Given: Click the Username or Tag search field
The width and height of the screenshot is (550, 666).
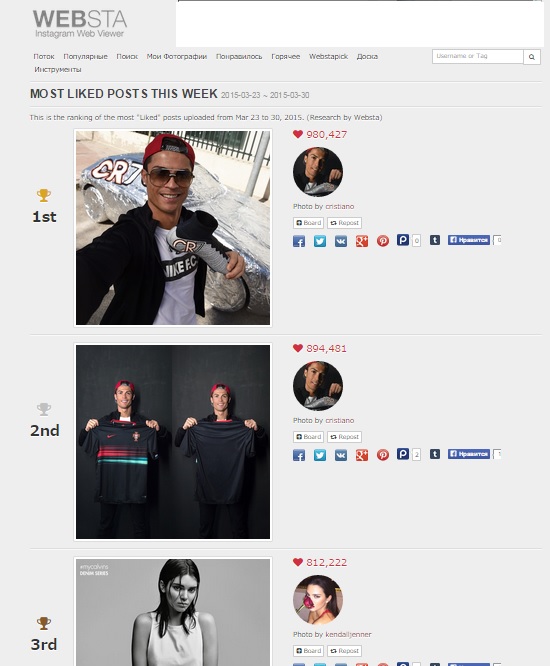Looking at the screenshot, I should (478, 56).
